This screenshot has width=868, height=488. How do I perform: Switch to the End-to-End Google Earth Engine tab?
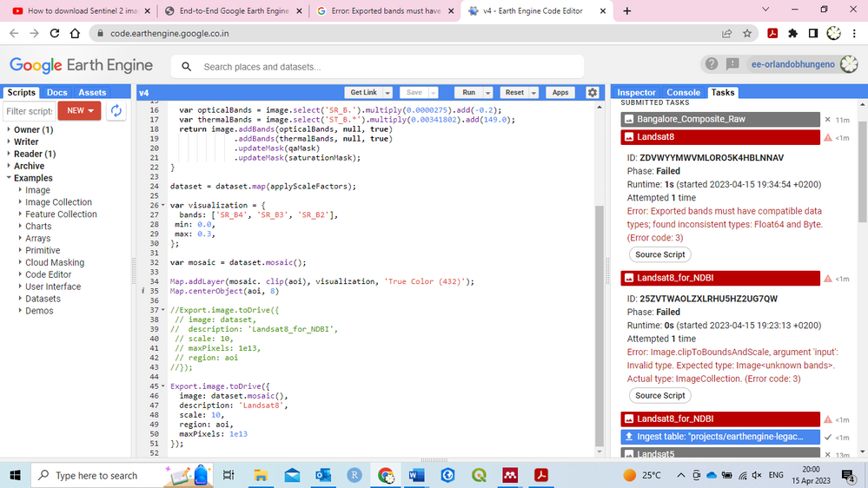pos(234,11)
